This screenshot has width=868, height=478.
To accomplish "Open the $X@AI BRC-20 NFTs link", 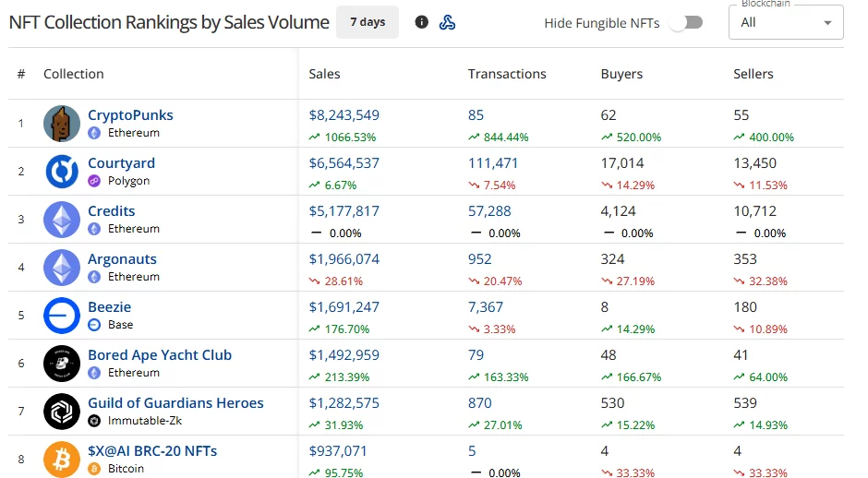I will [152, 451].
